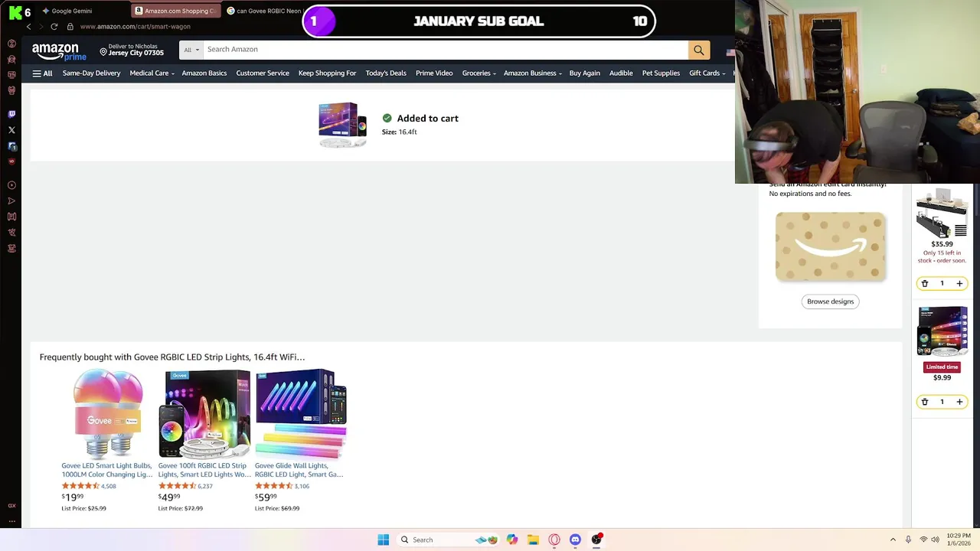
Task: Open Prime Video in nav bar
Action: [x=434, y=73]
